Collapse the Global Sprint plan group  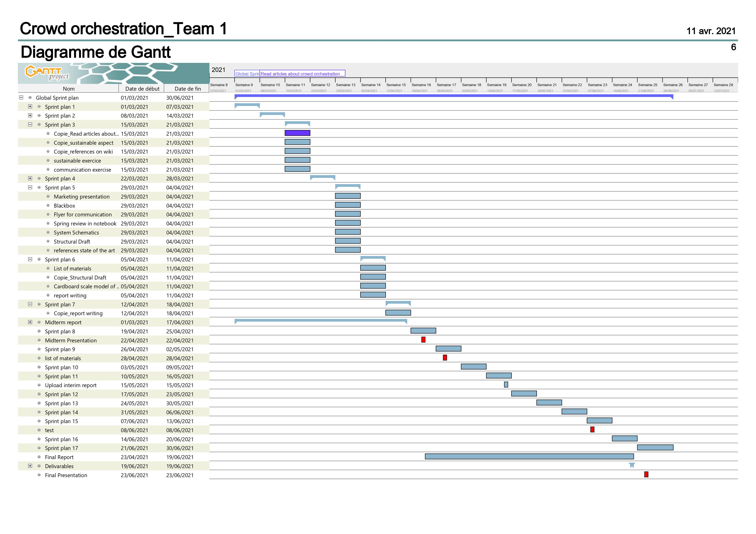(21, 97)
